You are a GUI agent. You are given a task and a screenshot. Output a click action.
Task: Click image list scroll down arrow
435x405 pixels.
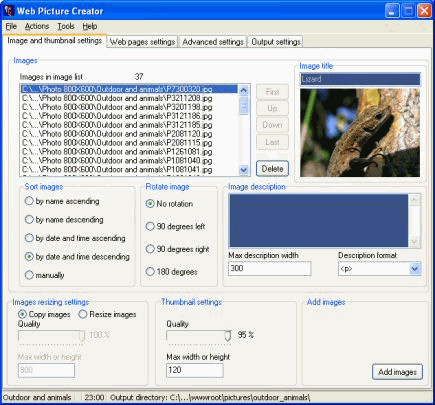pos(244,170)
